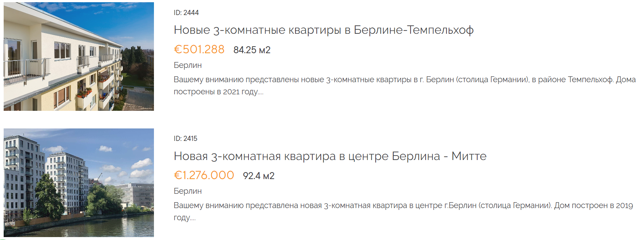Click the area value '92.4 м2' on the Mitte listing
The image size is (644, 240).
(258, 175)
